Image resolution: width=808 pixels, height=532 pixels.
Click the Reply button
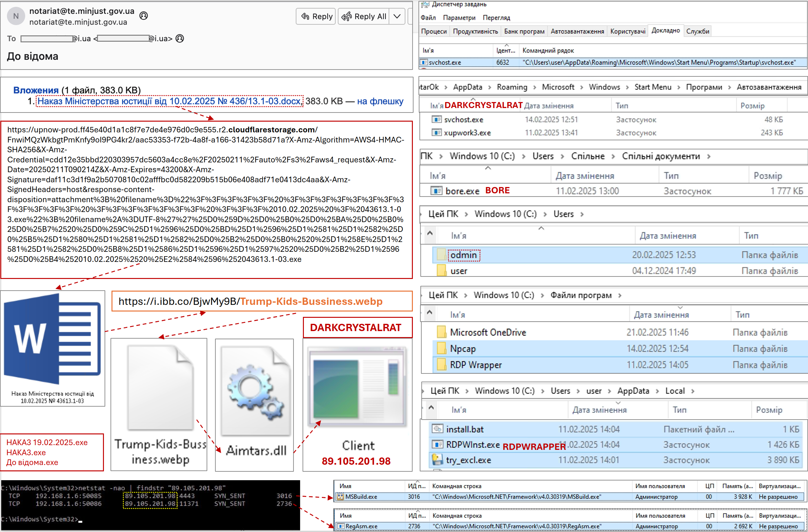tap(316, 16)
